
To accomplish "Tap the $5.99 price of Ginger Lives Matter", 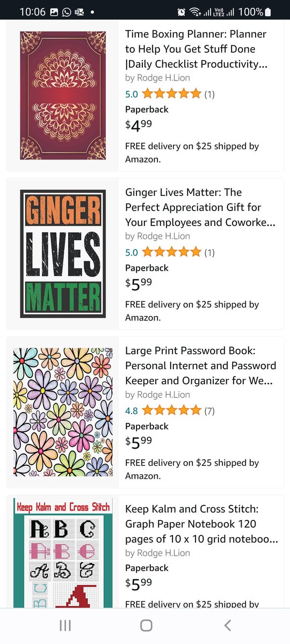I will pos(139,283).
